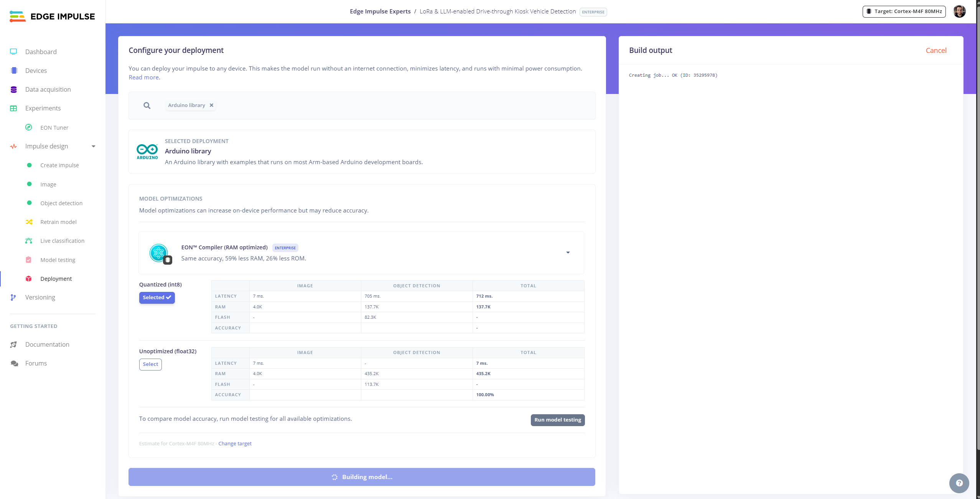Click the Change target link
This screenshot has height=499, width=980.
click(x=235, y=444)
